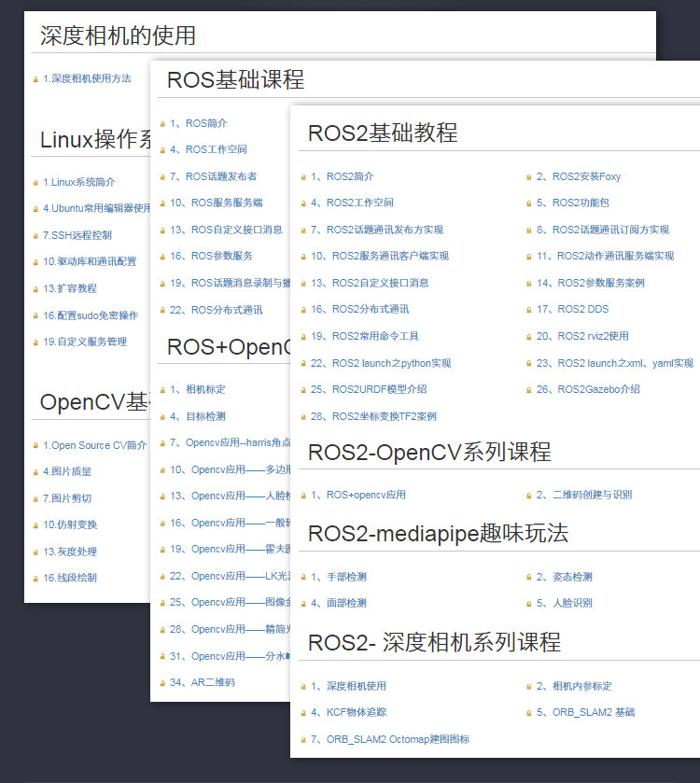Open the 4.图片质量 link

coord(67,471)
